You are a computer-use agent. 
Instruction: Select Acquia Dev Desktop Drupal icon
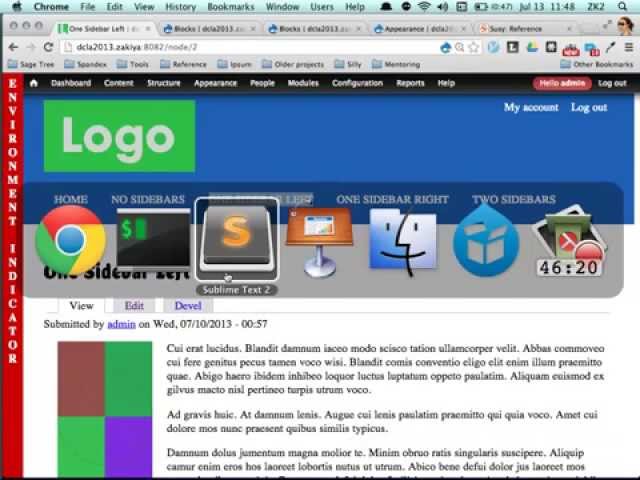coord(486,241)
